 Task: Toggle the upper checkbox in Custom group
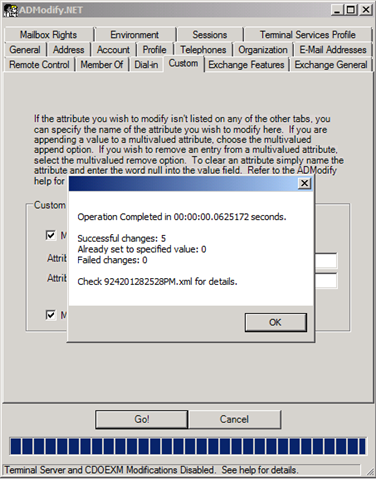(50, 235)
